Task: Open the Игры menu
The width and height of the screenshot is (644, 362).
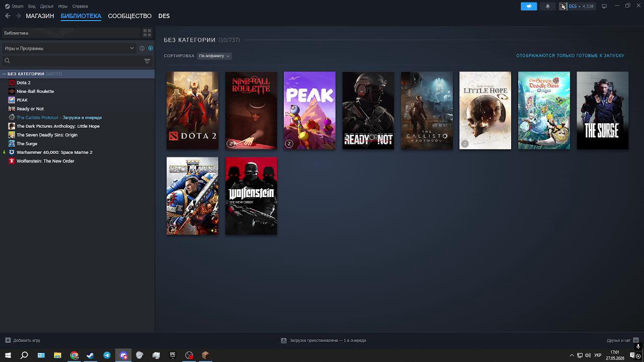Action: pyautogui.click(x=63, y=6)
